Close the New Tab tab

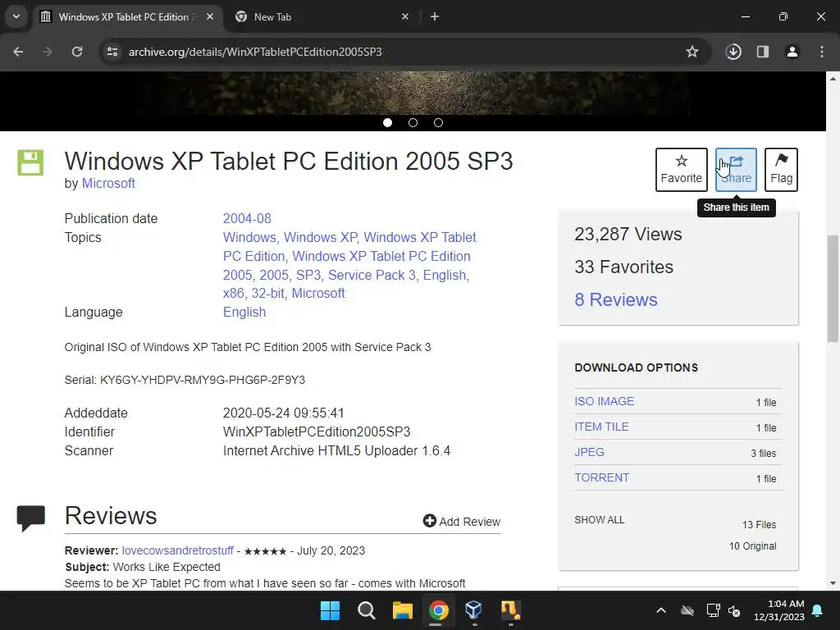click(405, 16)
